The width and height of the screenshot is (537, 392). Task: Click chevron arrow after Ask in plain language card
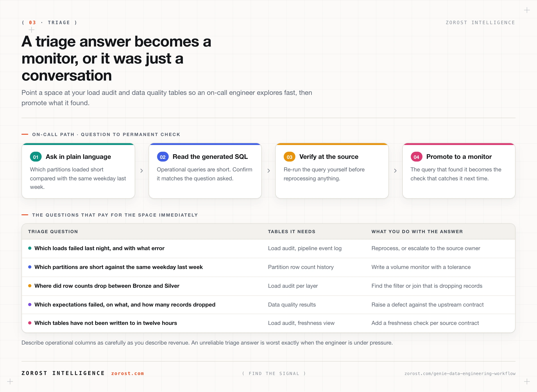(142, 171)
